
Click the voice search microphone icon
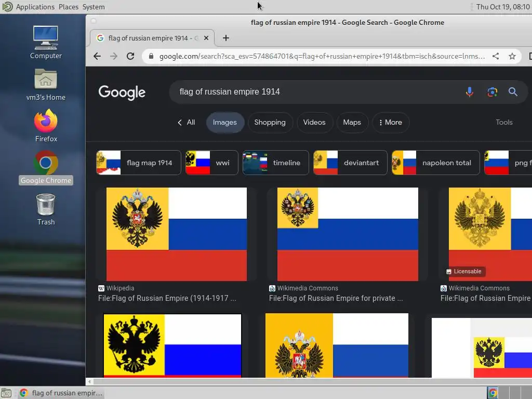470,92
